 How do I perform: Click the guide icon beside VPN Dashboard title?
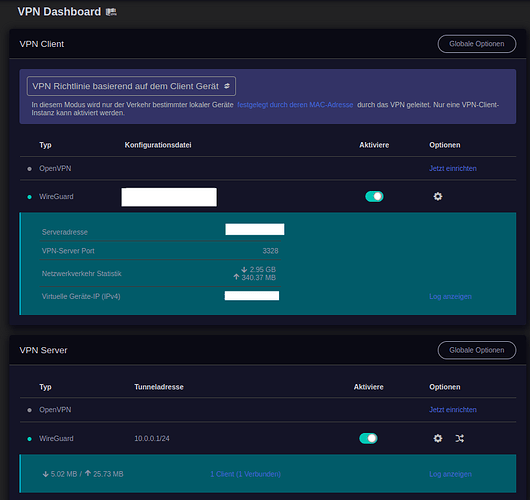click(x=111, y=12)
